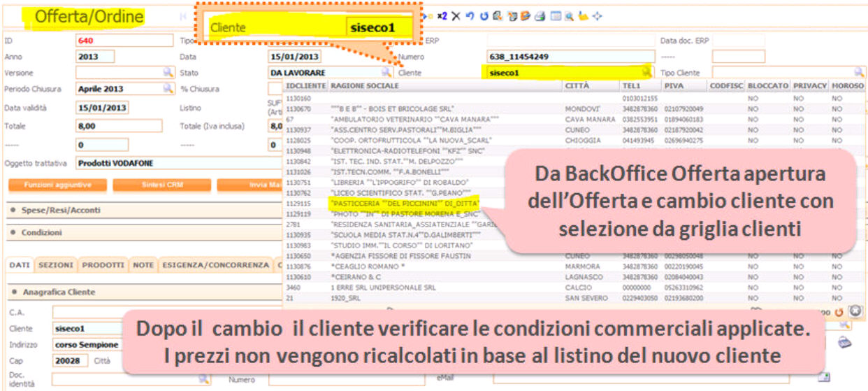Click the printer icon in toolbar
868x391 pixels.
pyautogui.click(x=540, y=16)
